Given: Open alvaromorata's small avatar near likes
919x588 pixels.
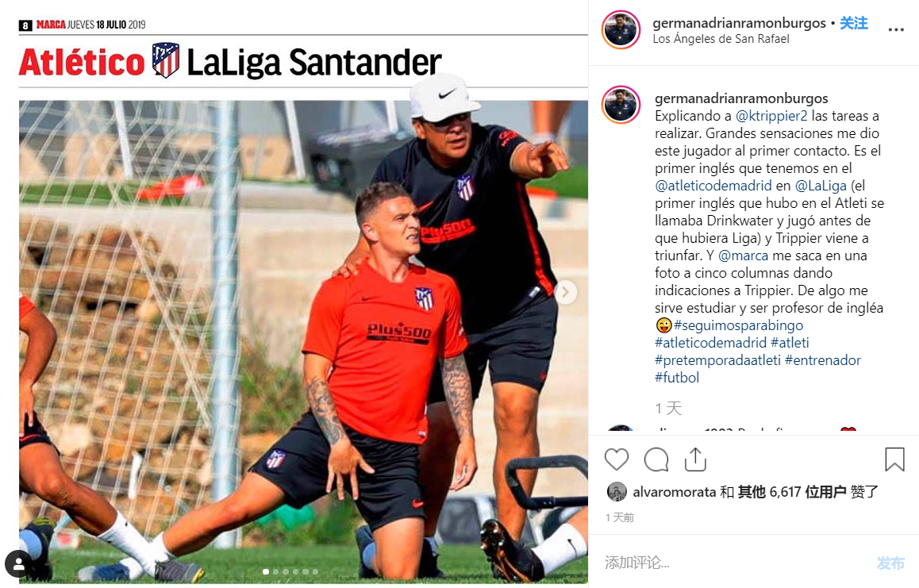Looking at the screenshot, I should point(617,491).
